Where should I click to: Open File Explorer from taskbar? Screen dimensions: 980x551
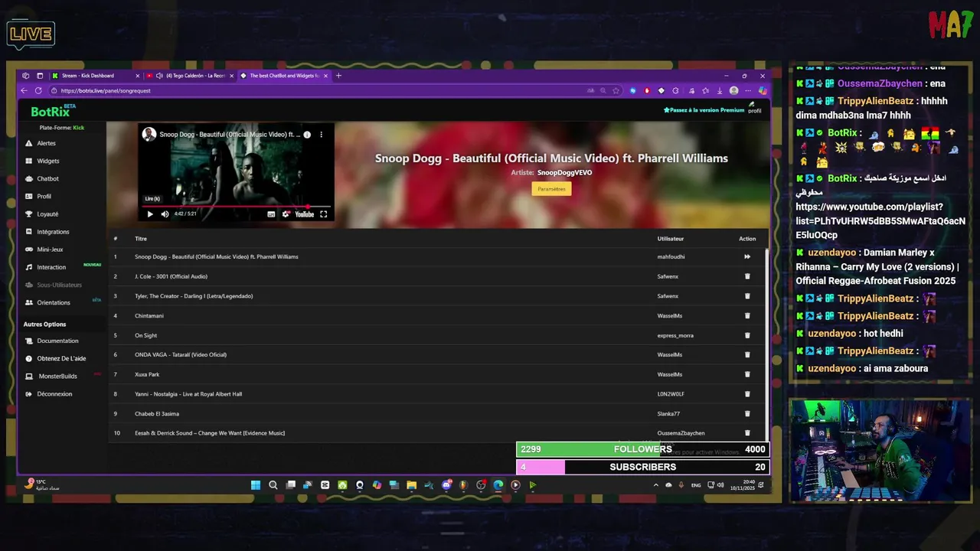(x=411, y=484)
